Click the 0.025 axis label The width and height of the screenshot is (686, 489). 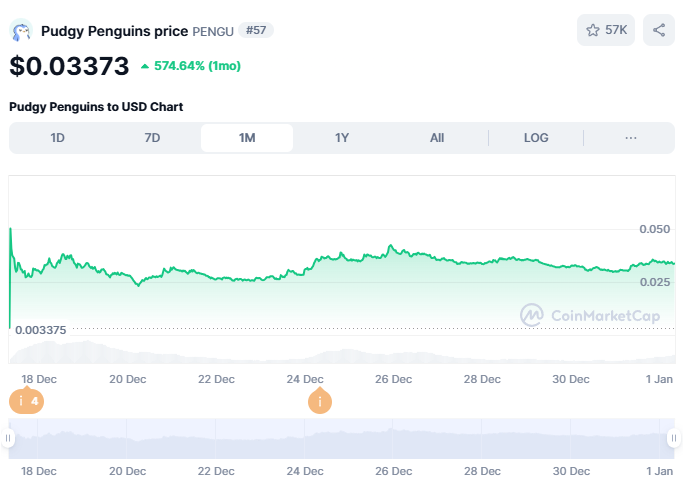(654, 282)
